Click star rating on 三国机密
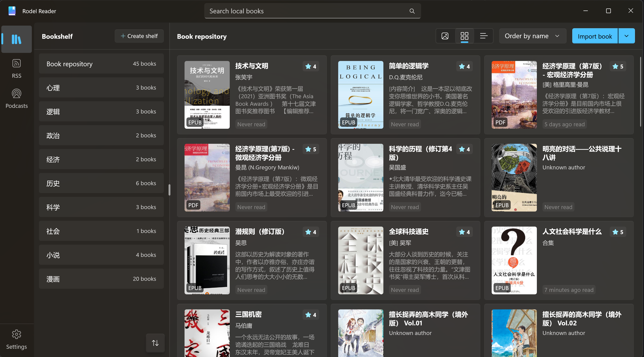644x357 pixels. (x=311, y=315)
